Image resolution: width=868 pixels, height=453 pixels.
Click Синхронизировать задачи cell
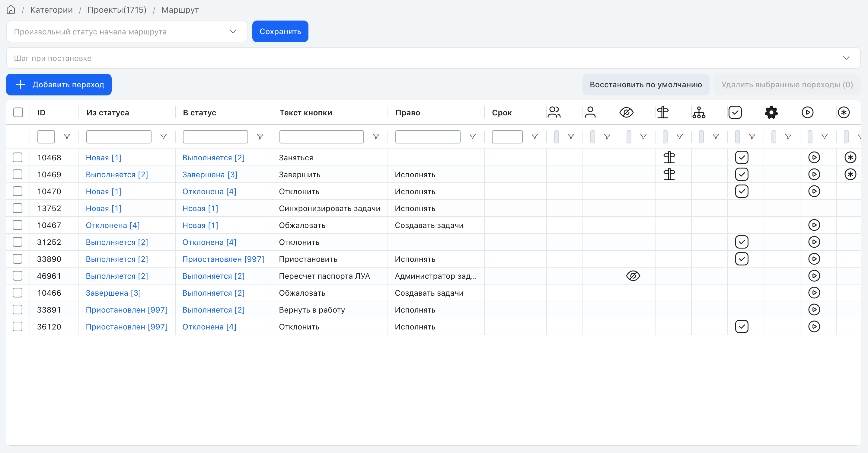click(330, 208)
